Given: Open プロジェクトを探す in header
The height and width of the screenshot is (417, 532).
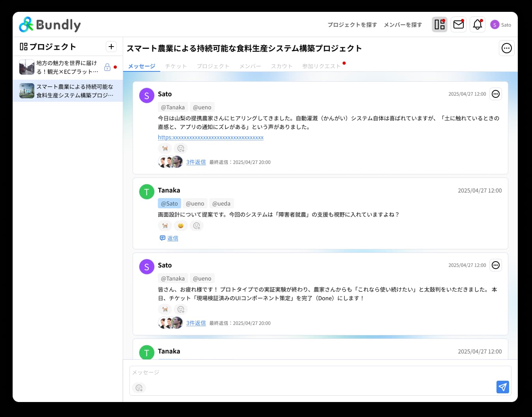Looking at the screenshot, I should pos(352,24).
